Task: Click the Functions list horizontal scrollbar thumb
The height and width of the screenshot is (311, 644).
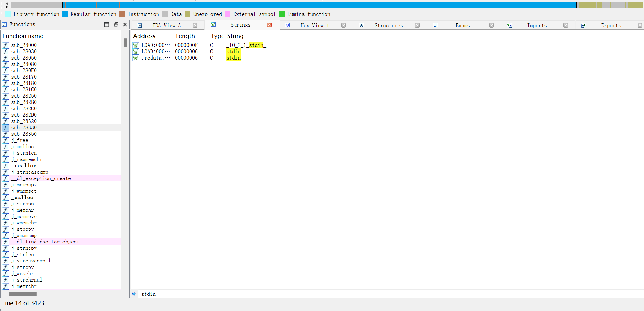Action: click(x=23, y=294)
